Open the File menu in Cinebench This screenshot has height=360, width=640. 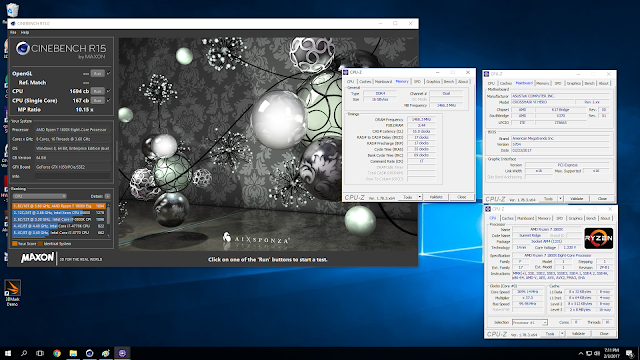13,32
